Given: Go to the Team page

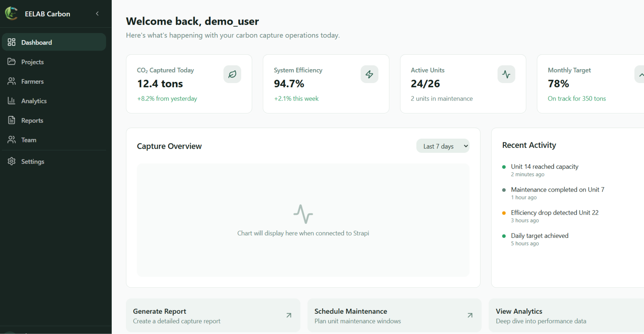Looking at the screenshot, I should 29,140.
